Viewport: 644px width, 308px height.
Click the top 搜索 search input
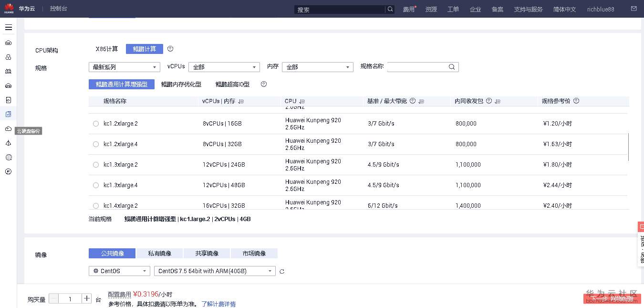pos(340,9)
